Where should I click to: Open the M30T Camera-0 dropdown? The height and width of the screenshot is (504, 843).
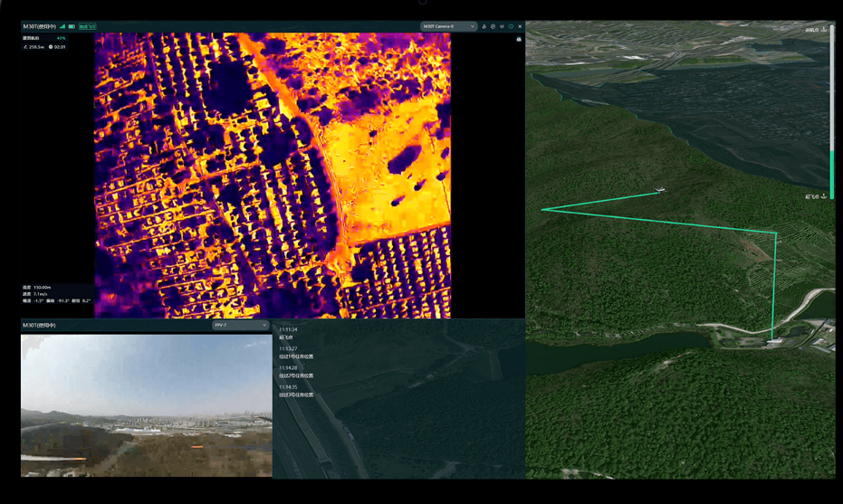[x=449, y=26]
